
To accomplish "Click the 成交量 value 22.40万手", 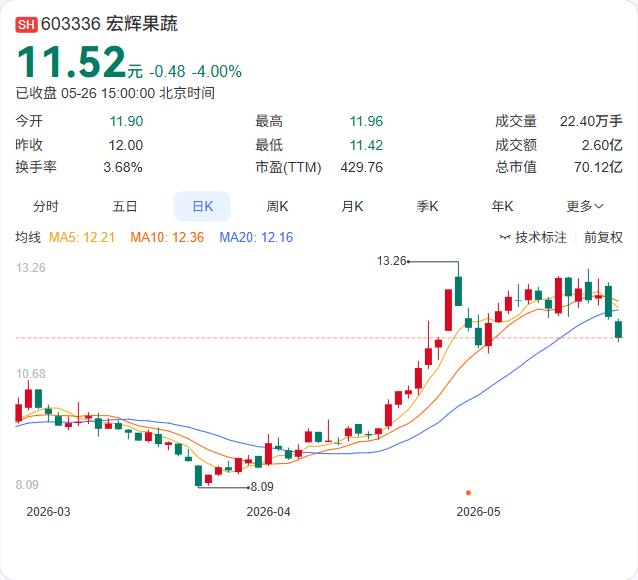I will 591,121.
